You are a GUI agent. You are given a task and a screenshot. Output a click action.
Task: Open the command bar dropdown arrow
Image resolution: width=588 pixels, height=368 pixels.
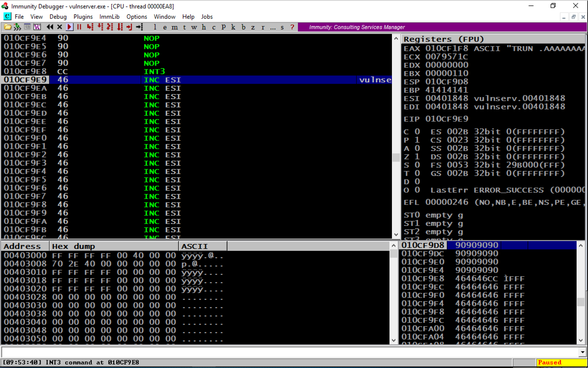click(x=582, y=352)
